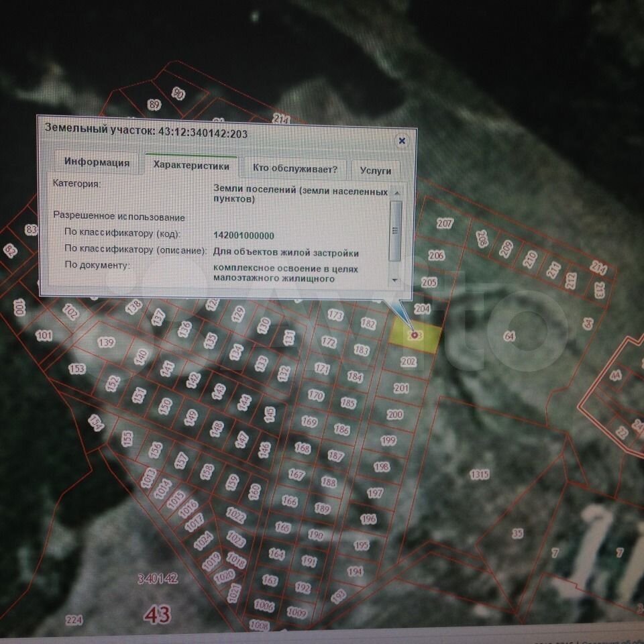Select parcel 153 on the map

click(x=77, y=369)
